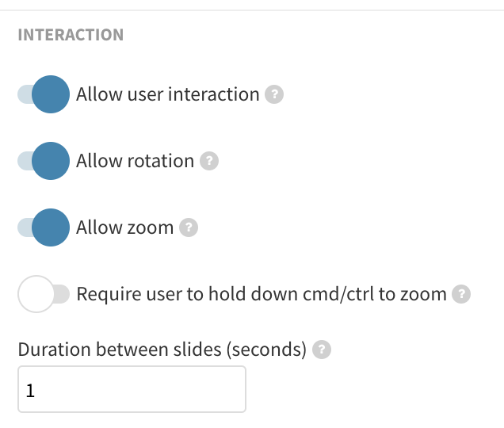Screen dimensions: 504x428
Task: Click the white knob of the cmd/ctrl zoom switch
Action: [x=36, y=295]
